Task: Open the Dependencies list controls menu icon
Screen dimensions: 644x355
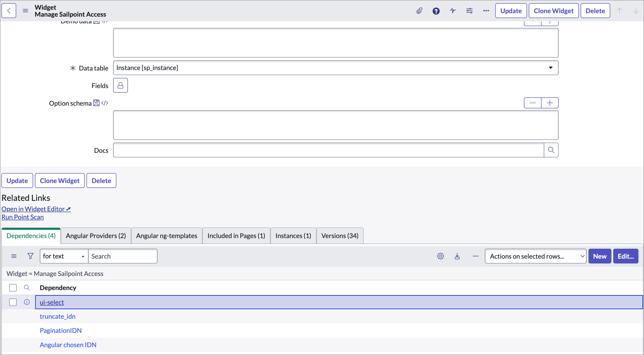Action: 14,256
